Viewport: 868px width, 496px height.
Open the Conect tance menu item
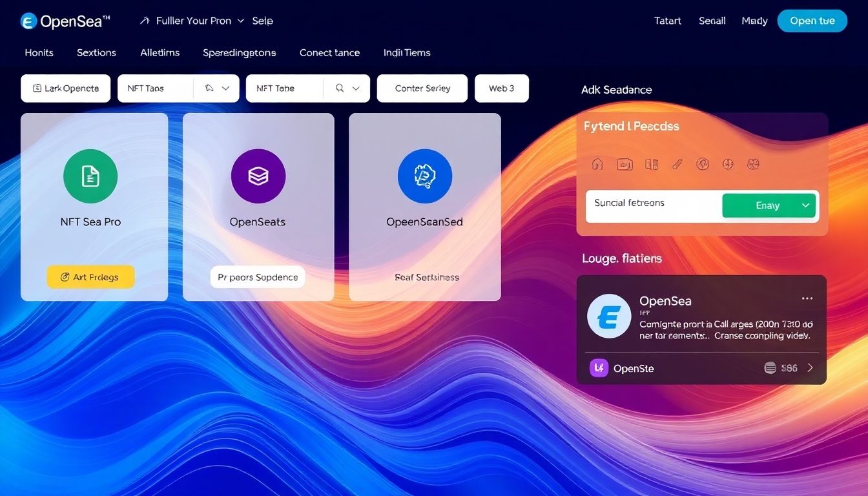[329, 52]
